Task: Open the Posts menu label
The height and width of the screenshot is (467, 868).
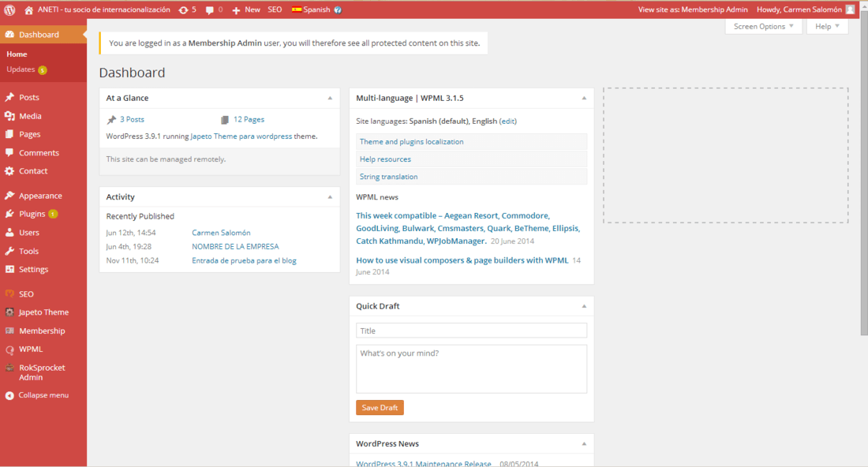Action: click(28, 97)
